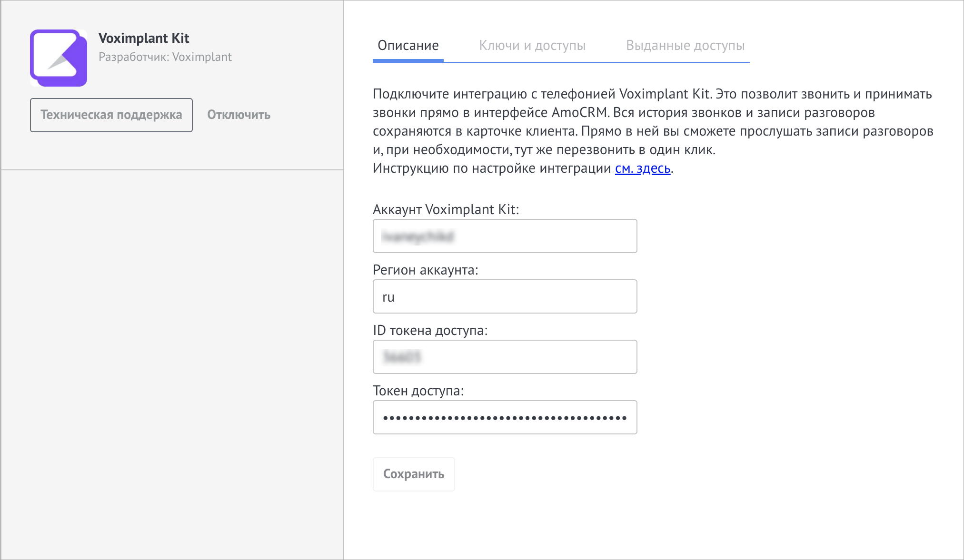Click into the ID токена доступа field
This screenshot has height=560, width=964.
coord(505,357)
